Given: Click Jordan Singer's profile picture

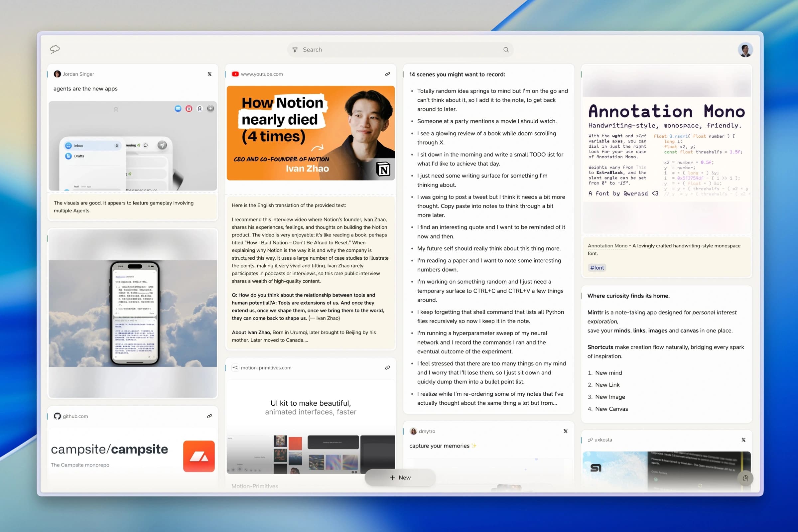Looking at the screenshot, I should (x=57, y=73).
